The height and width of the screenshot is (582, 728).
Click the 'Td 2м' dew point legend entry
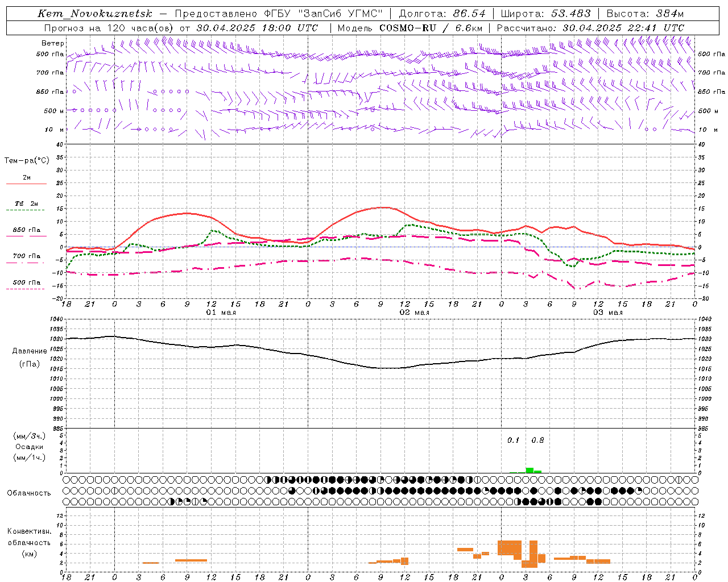coord(27,203)
